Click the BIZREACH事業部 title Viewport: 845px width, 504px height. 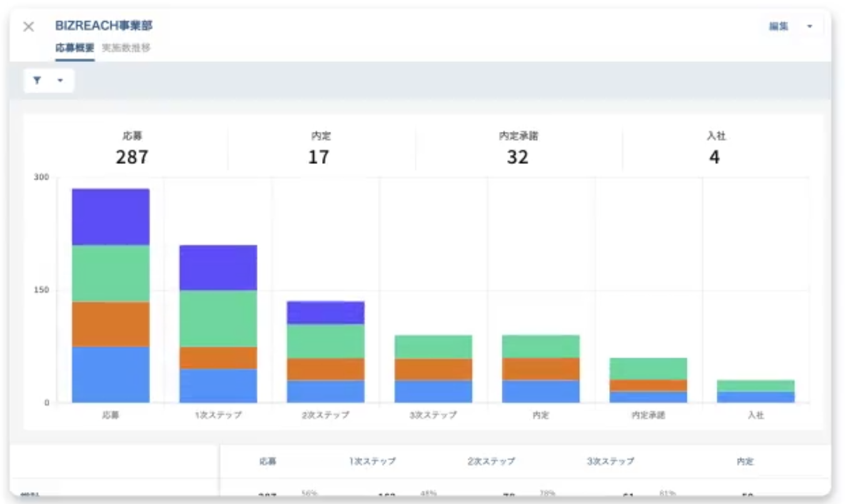(x=104, y=26)
